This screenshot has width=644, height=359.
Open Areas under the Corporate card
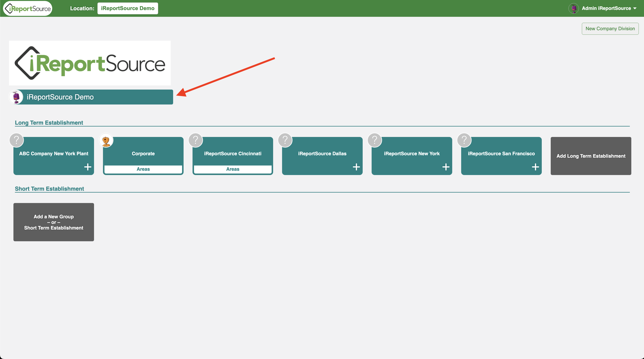(x=143, y=169)
